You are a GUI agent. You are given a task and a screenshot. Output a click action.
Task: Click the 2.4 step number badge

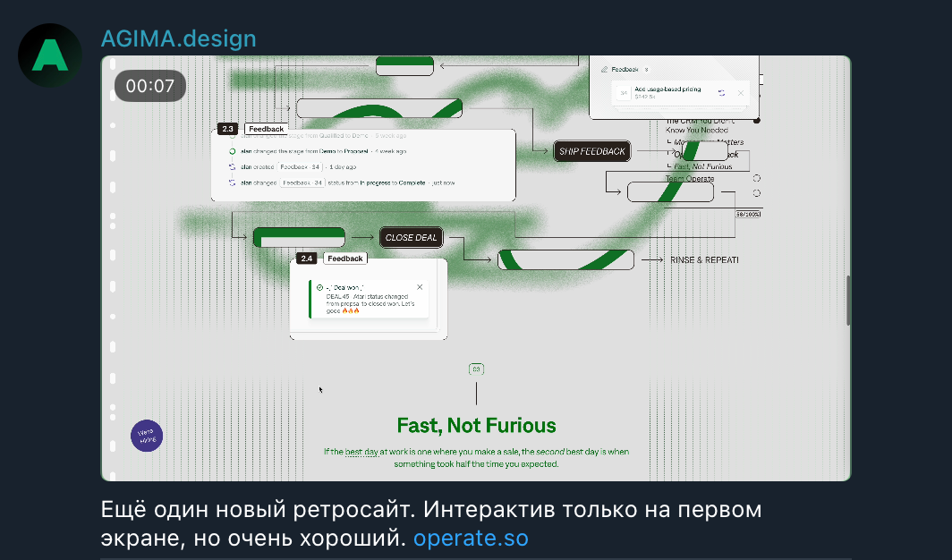click(307, 259)
